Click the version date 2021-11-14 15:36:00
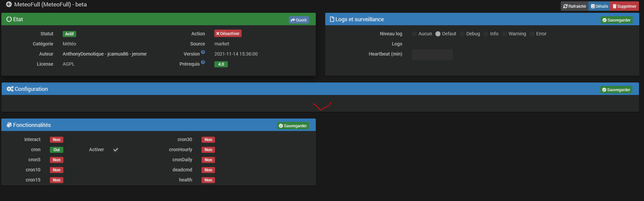The height and width of the screenshot is (201, 644). point(236,54)
